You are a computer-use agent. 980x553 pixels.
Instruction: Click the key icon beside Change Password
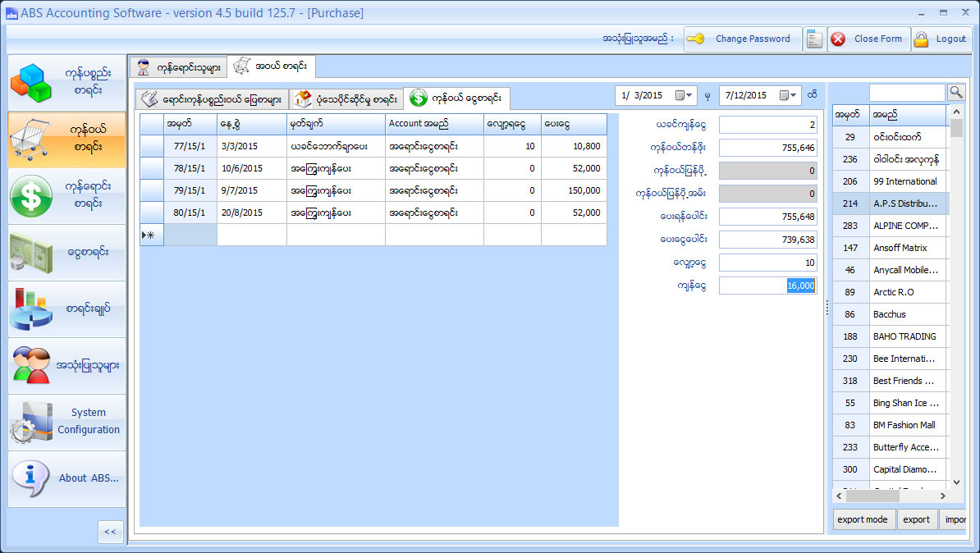click(x=696, y=39)
